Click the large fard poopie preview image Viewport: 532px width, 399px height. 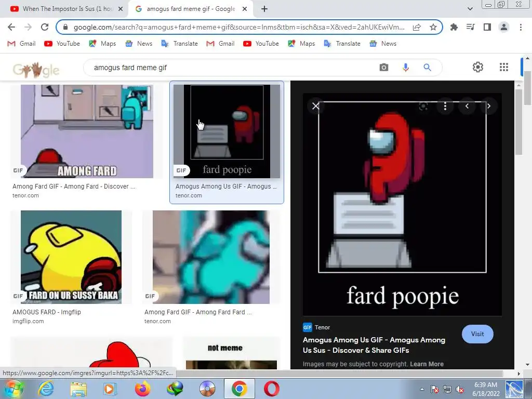click(x=402, y=205)
